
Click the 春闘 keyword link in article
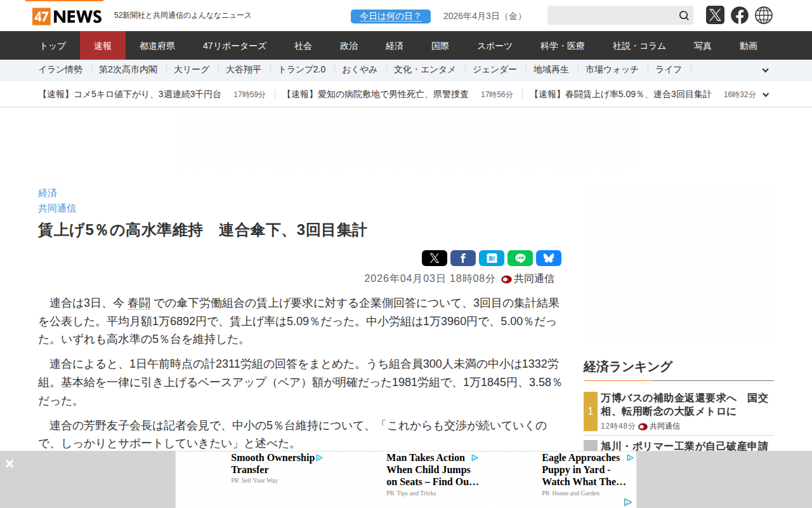coord(139,304)
